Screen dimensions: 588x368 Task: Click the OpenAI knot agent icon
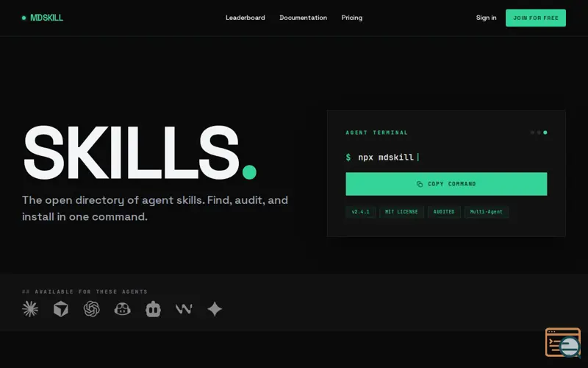click(91, 309)
